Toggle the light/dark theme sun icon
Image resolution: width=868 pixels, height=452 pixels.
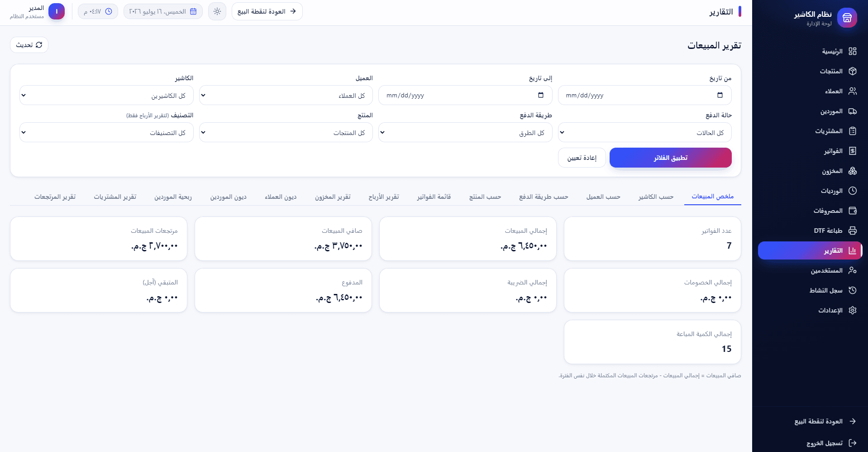pos(217,11)
